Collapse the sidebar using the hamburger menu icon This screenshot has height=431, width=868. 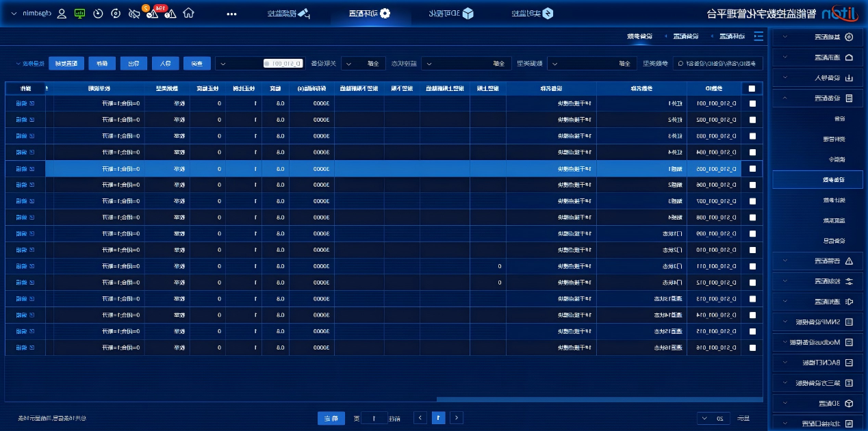pyautogui.click(x=758, y=36)
